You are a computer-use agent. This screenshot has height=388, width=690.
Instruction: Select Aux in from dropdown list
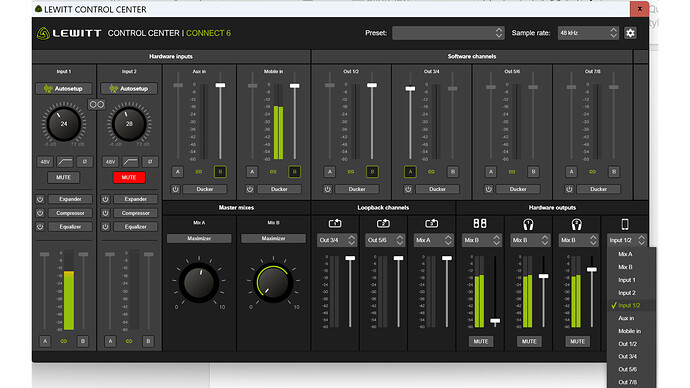pos(631,318)
